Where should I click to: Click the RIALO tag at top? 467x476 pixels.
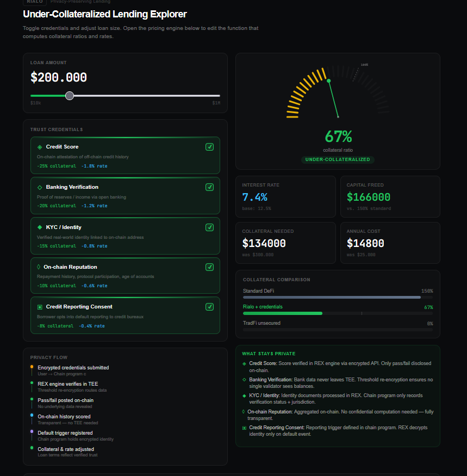(35, 2)
